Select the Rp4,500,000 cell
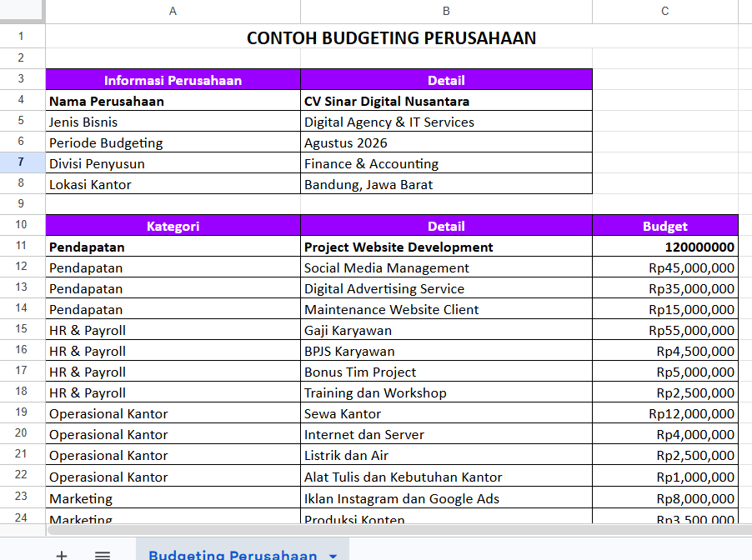Screen dimensions: 752x560 pyautogui.click(x=665, y=351)
